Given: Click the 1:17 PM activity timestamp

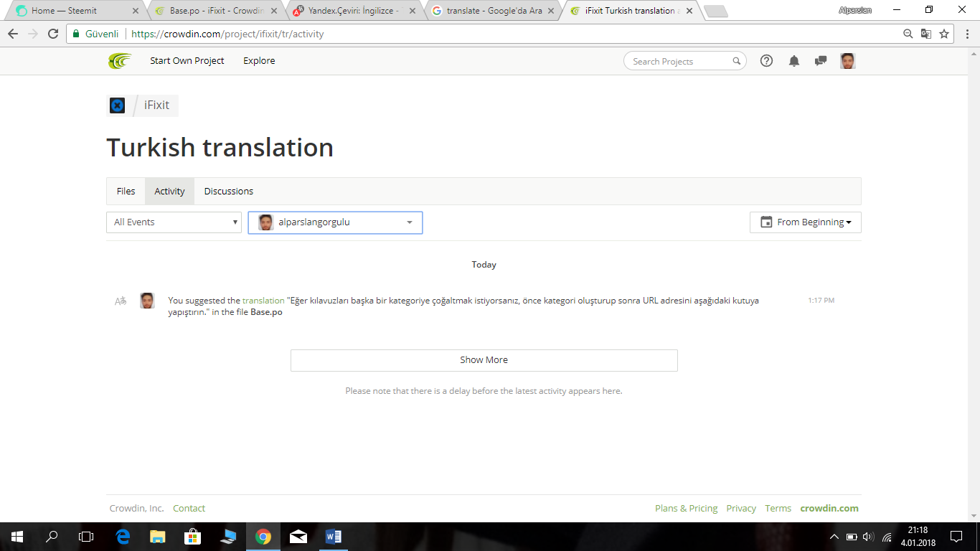Looking at the screenshot, I should pyautogui.click(x=821, y=301).
